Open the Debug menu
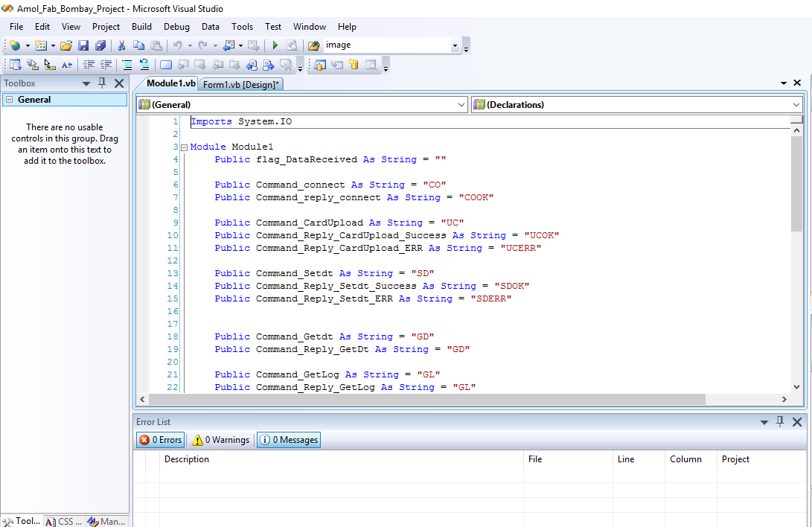Screen dimensions: 812x527 pos(176,27)
